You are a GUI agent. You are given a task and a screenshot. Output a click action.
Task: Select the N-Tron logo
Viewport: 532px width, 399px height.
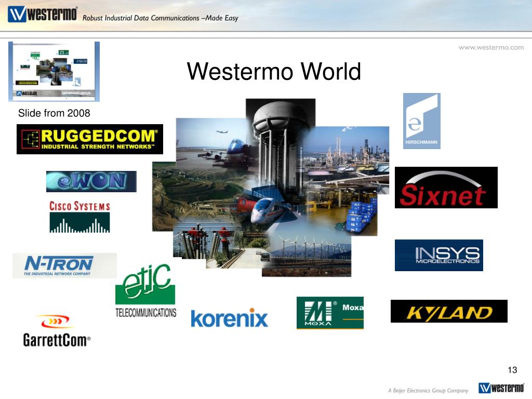64,265
